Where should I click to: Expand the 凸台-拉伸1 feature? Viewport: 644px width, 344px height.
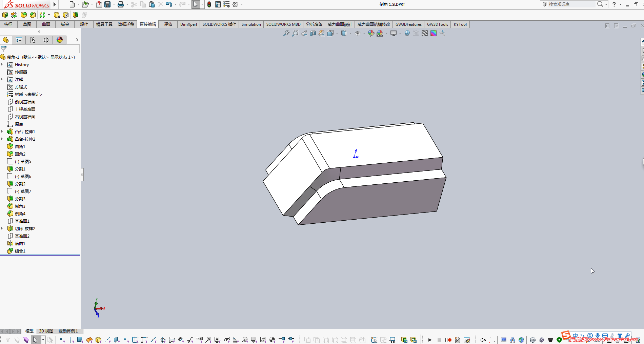2,131
